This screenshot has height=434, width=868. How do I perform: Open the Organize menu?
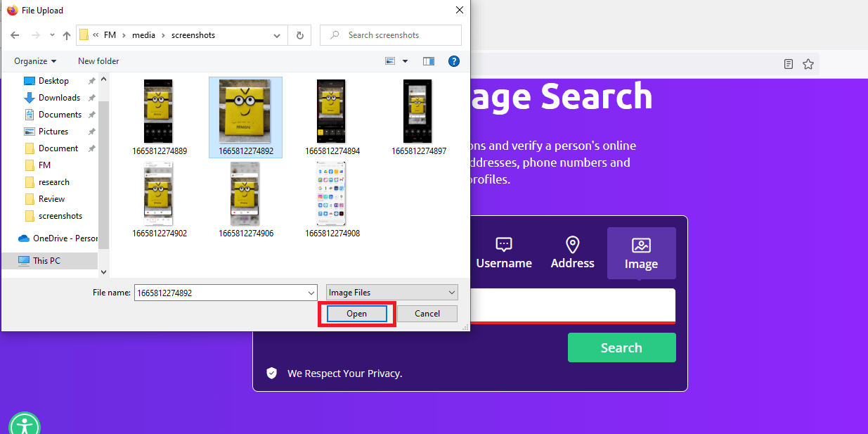(x=35, y=61)
